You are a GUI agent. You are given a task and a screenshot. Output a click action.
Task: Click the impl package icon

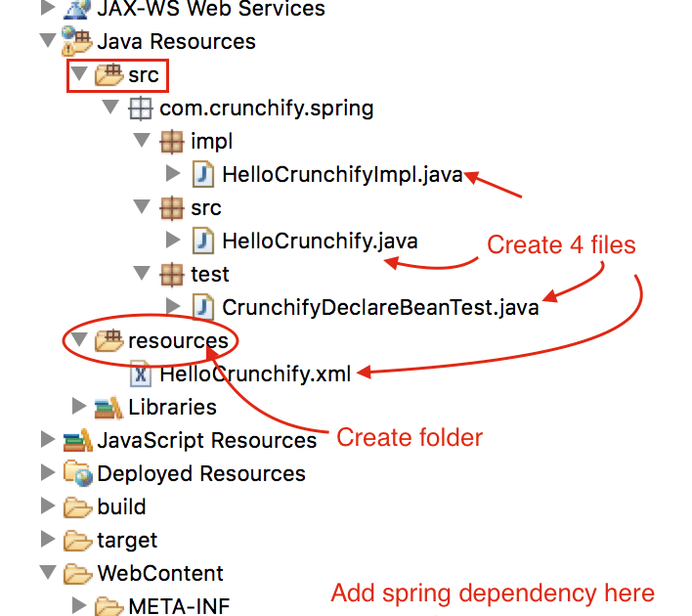point(172,142)
